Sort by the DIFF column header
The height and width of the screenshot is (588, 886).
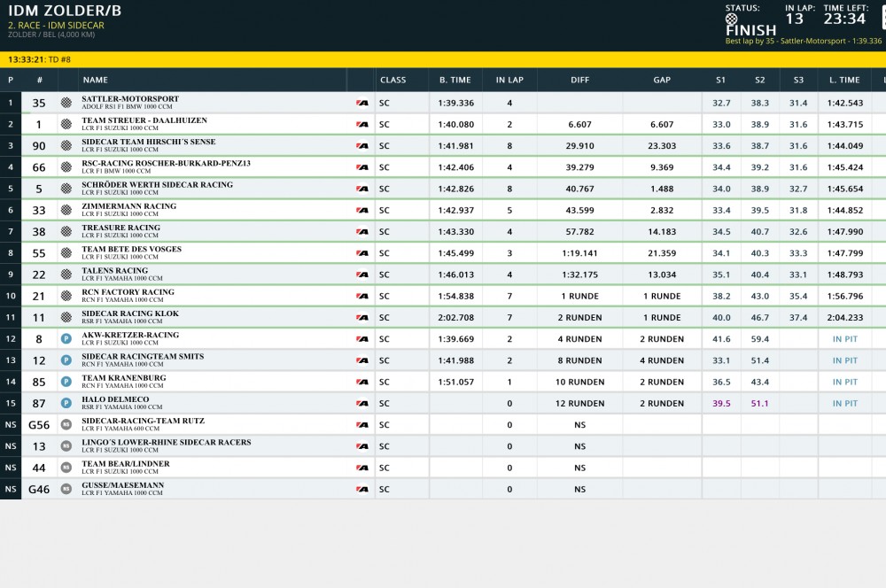tap(579, 81)
